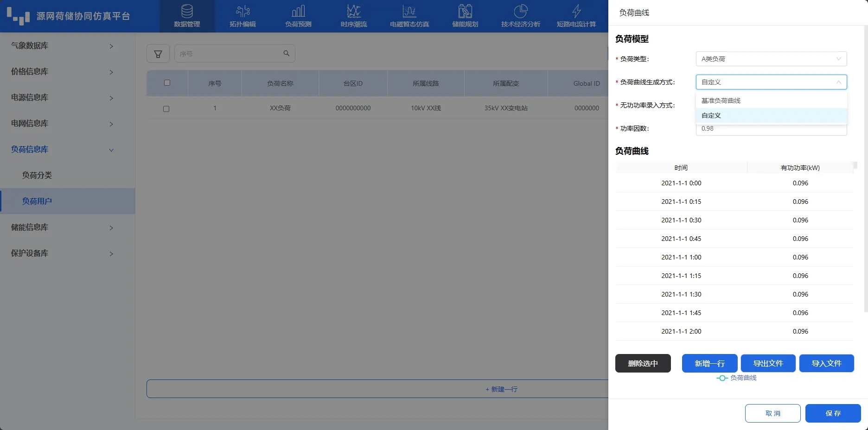This screenshot has width=868, height=430.
Task: Open the 时序潮流 chart icon
Action: [x=354, y=11]
